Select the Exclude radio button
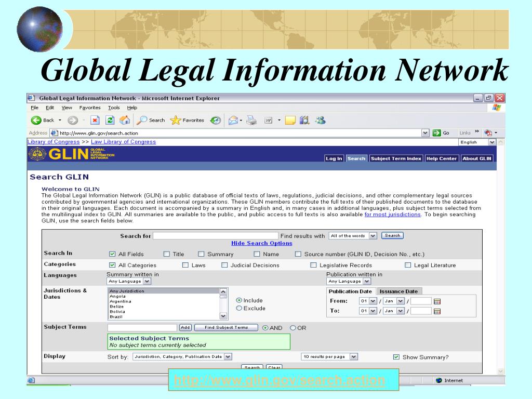 click(239, 308)
